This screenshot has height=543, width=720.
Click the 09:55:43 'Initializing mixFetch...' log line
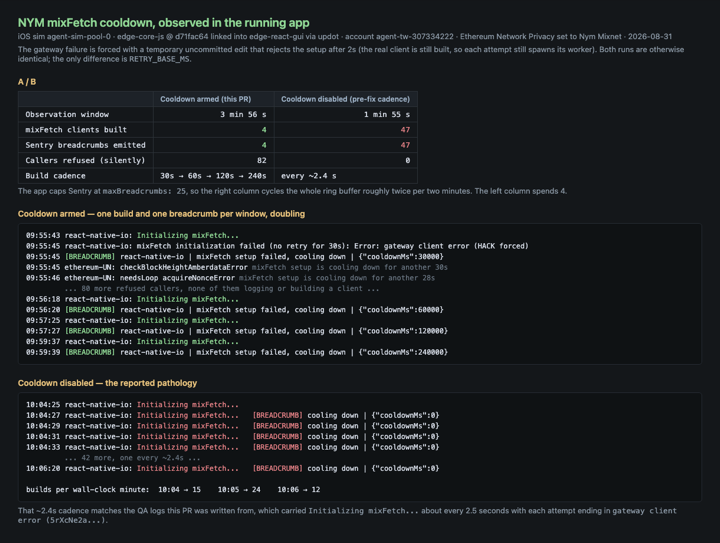tap(132, 235)
